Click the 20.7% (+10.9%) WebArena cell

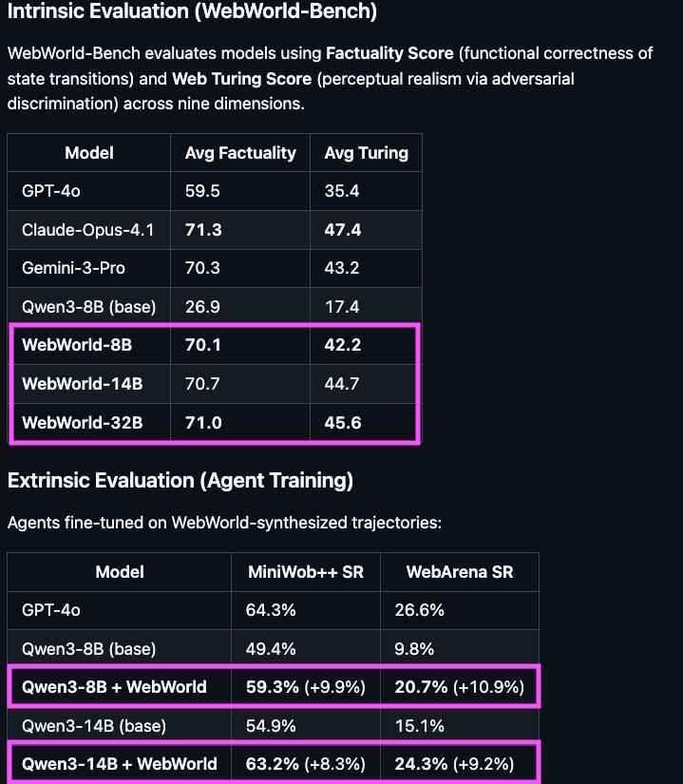(459, 687)
